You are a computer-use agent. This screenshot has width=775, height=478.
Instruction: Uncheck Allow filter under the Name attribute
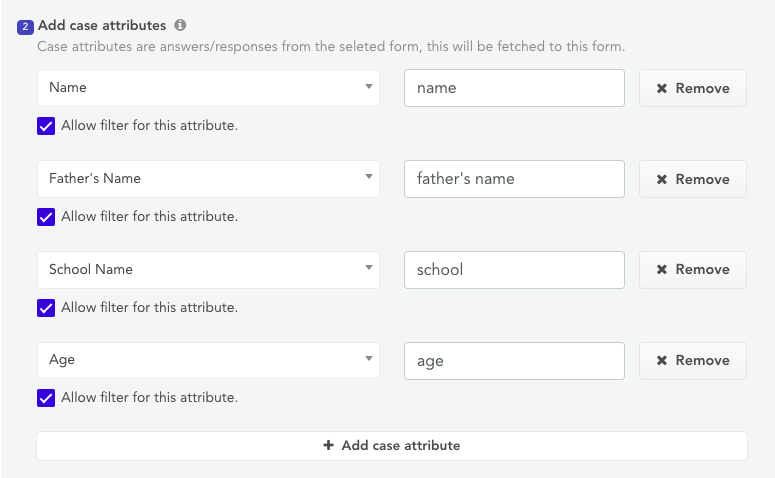46,126
